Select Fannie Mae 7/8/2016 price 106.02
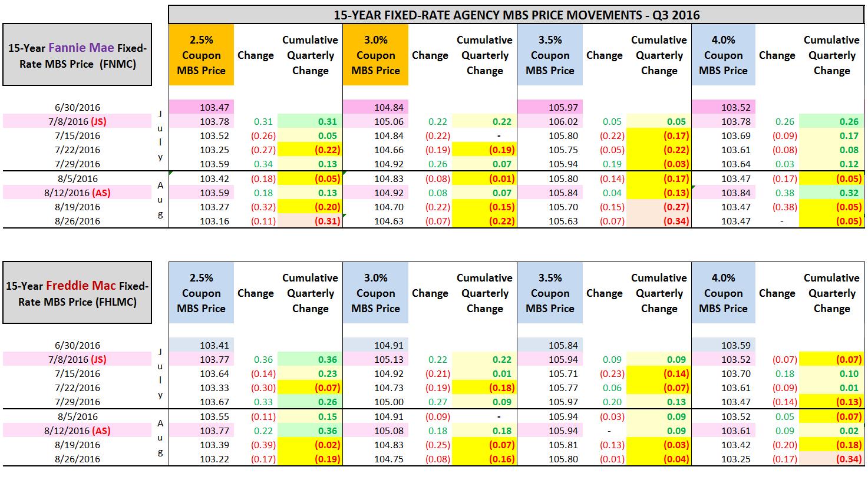 click(x=550, y=121)
